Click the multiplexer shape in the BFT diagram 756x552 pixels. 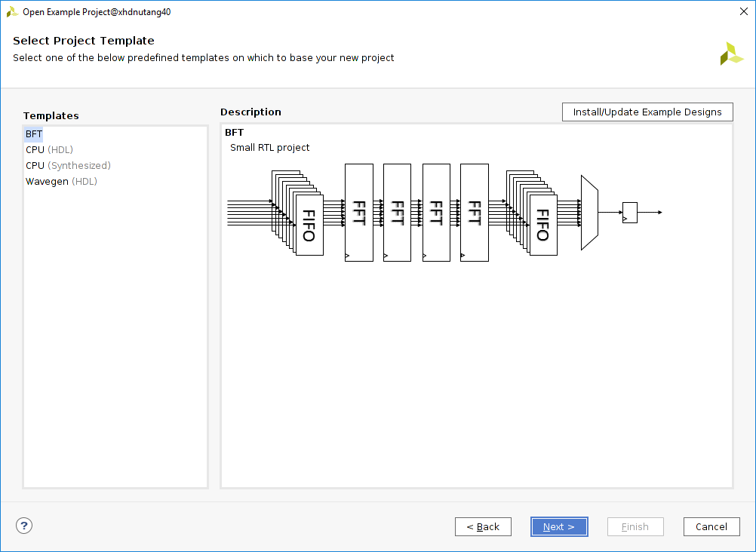tap(589, 213)
